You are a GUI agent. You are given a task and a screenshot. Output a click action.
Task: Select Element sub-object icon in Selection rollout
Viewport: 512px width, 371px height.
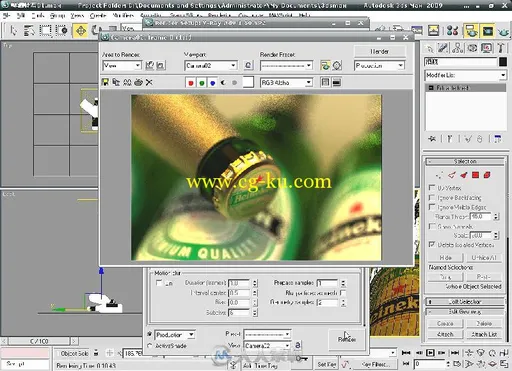(487, 175)
